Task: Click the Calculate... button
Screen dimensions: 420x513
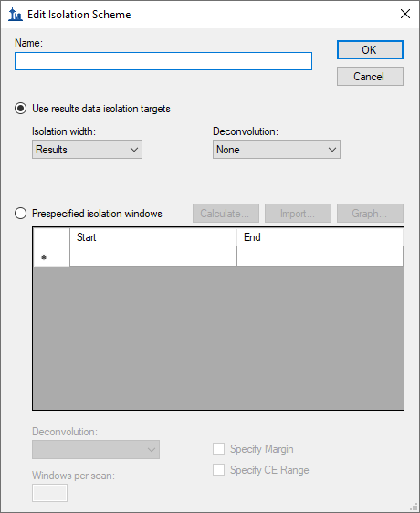Action: (x=226, y=214)
